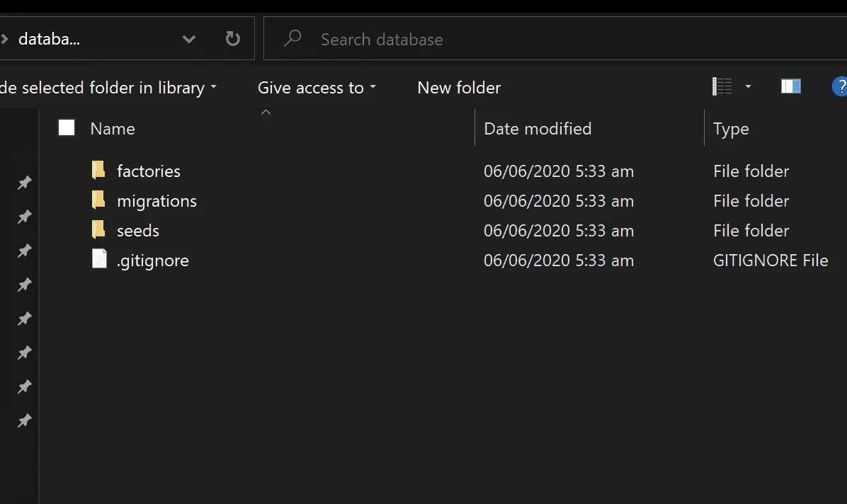Click the date modified of migrations row
847x504 pixels.
(559, 201)
